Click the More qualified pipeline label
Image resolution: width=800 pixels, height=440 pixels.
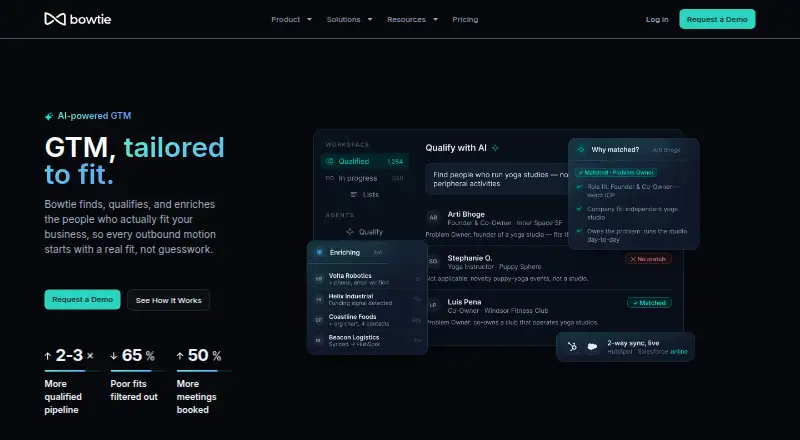click(63, 397)
